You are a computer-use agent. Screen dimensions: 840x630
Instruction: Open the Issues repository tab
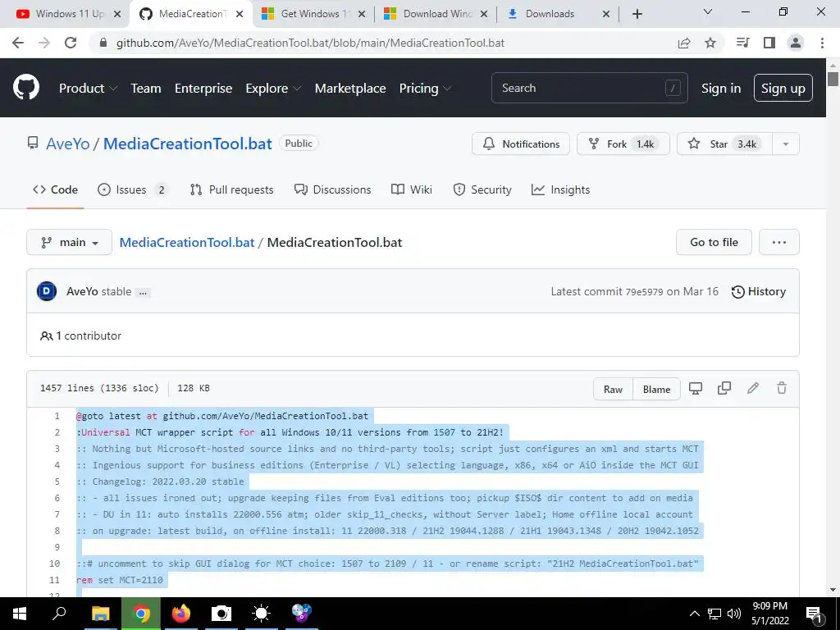[132, 189]
